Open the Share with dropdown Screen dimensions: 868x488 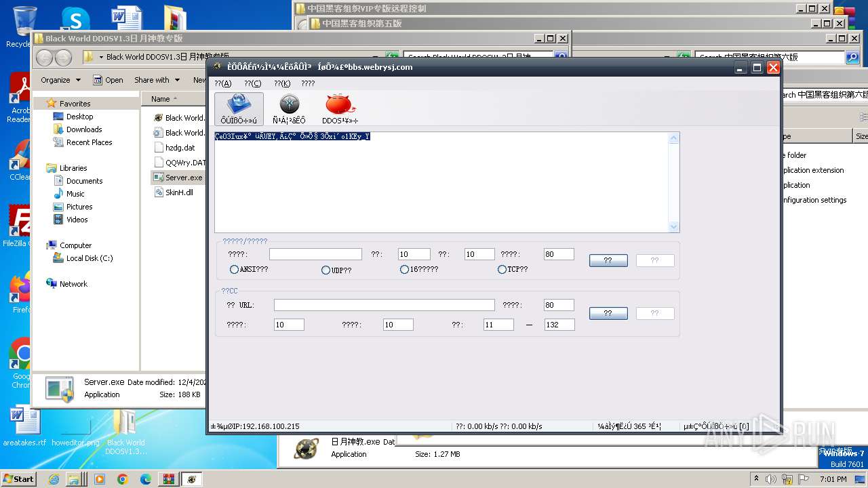[x=157, y=80]
